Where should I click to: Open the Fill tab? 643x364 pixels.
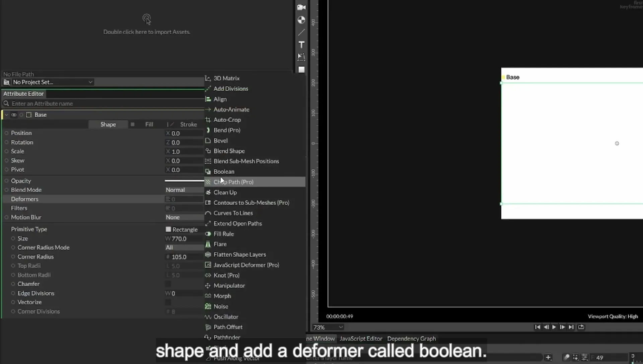click(149, 124)
